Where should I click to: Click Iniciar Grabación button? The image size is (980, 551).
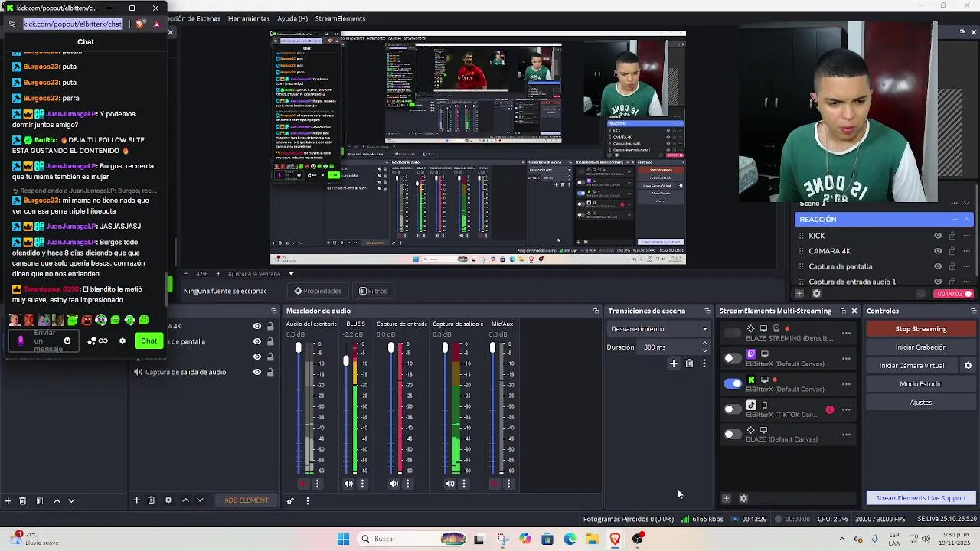click(921, 347)
